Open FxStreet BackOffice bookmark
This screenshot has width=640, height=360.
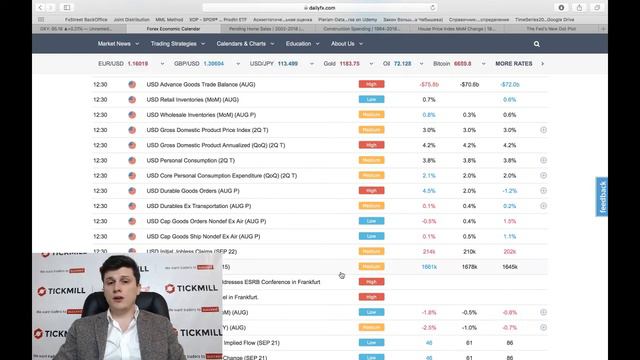tap(86, 20)
